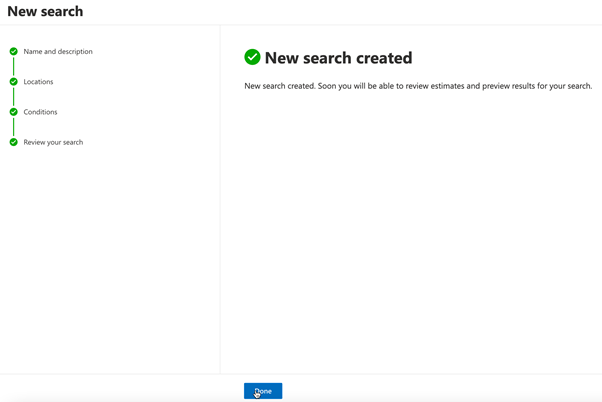Click the green checkmark beside Review your search
Screen dimensions: 602x402
[14, 142]
